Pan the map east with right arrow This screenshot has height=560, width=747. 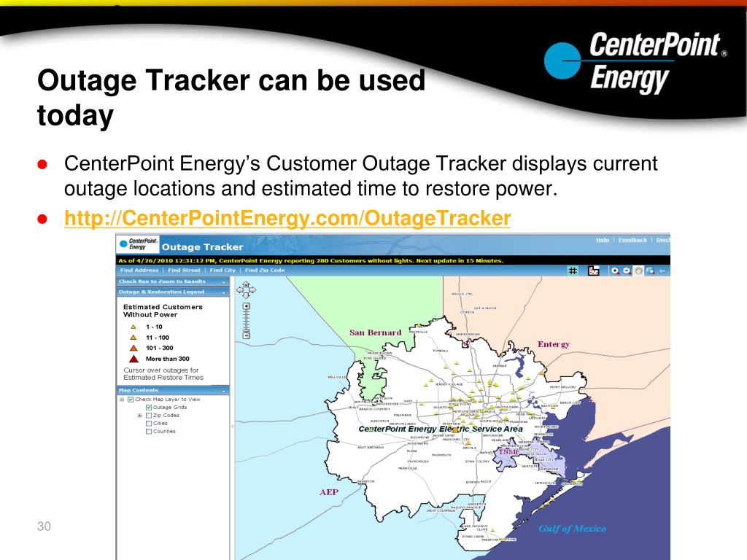[x=252, y=289]
